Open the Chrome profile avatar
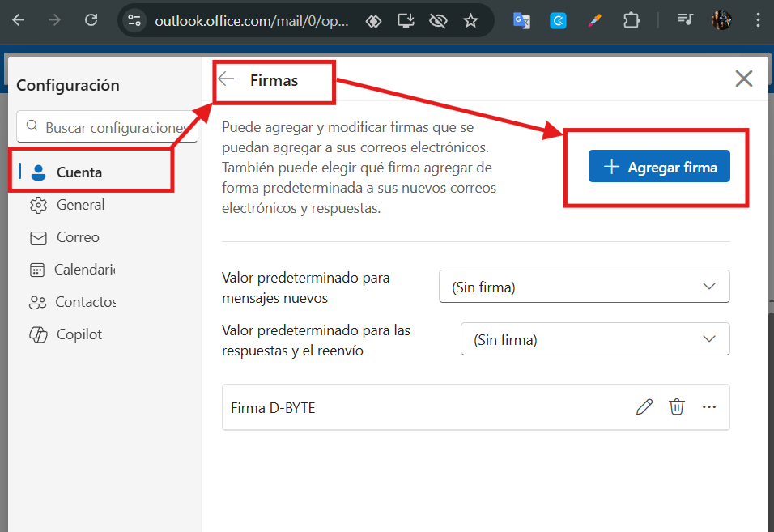The image size is (774, 532). pos(721,20)
